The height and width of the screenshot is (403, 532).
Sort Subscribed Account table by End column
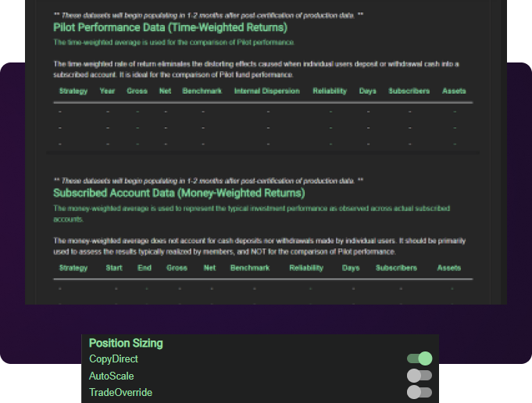[x=145, y=268]
